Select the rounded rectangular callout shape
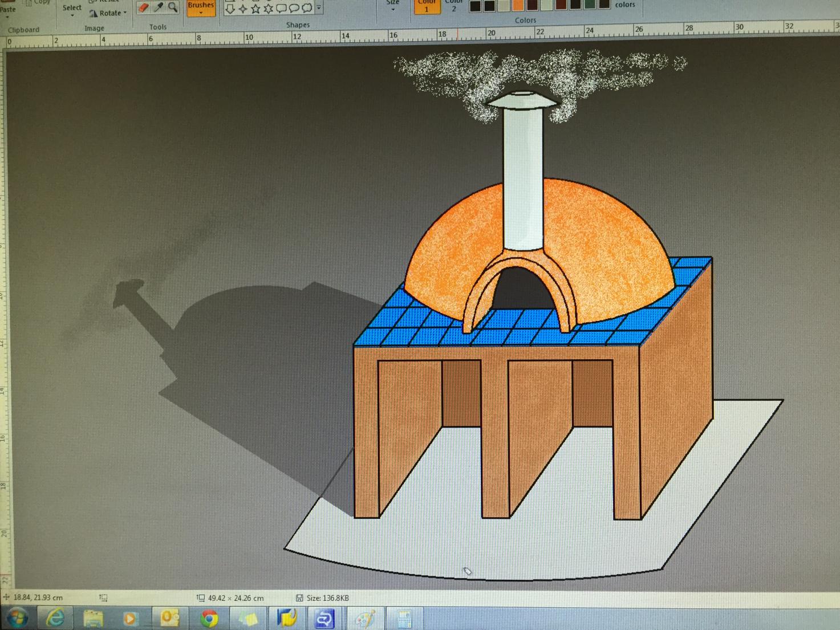Screen dimensions: 840x630 click(281, 9)
